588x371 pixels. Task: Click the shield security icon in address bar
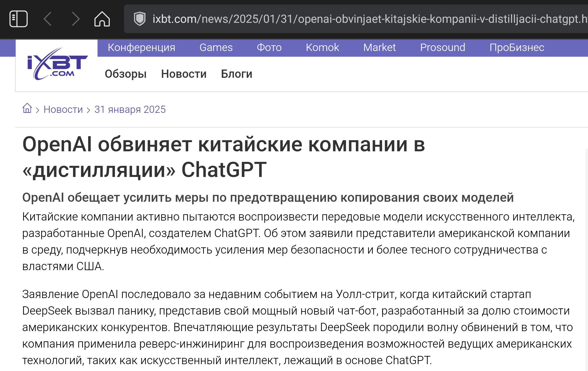[140, 19]
